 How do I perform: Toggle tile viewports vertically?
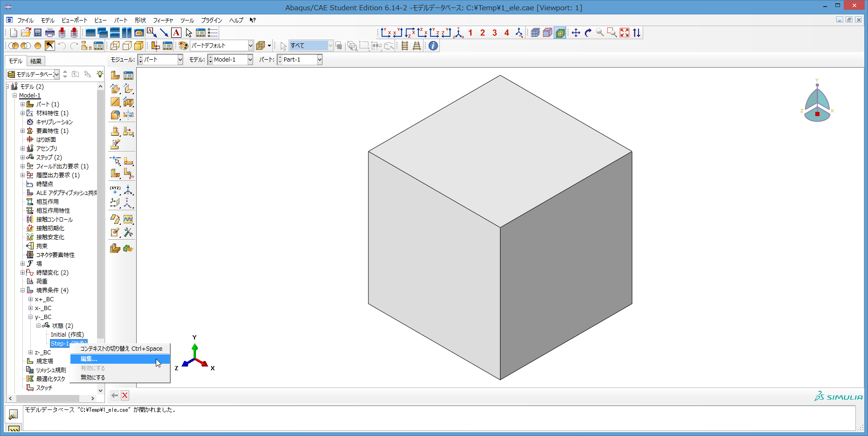[x=127, y=33]
